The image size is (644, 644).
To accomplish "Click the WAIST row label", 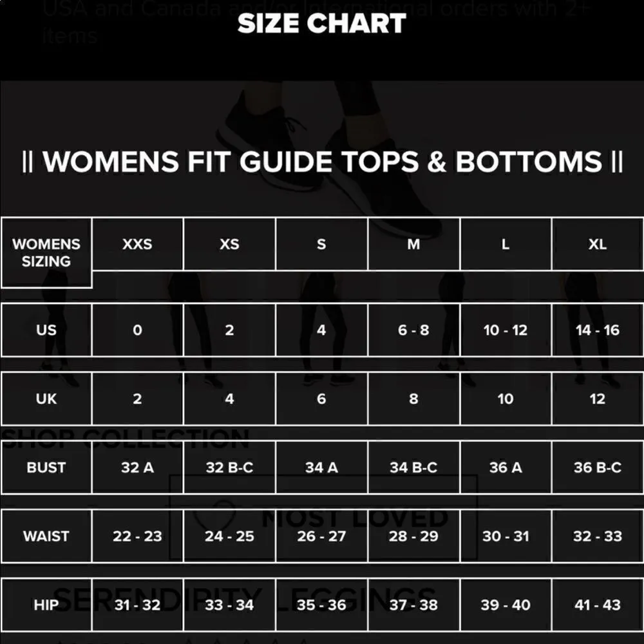I will (46, 536).
